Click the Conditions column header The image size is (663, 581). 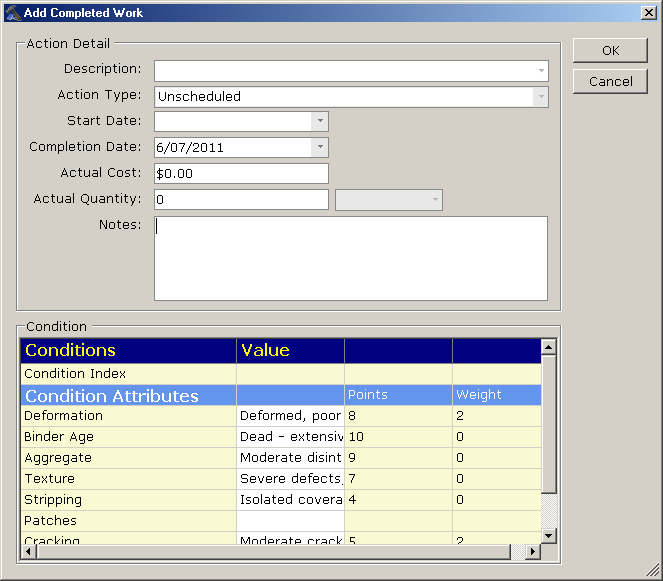129,351
